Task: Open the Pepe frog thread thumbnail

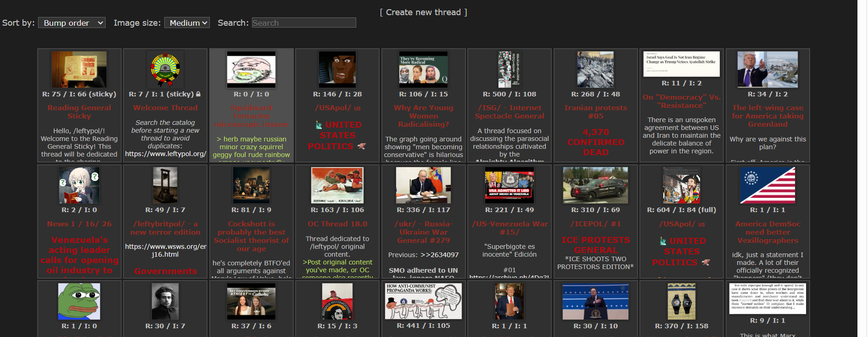Action: click(x=79, y=301)
